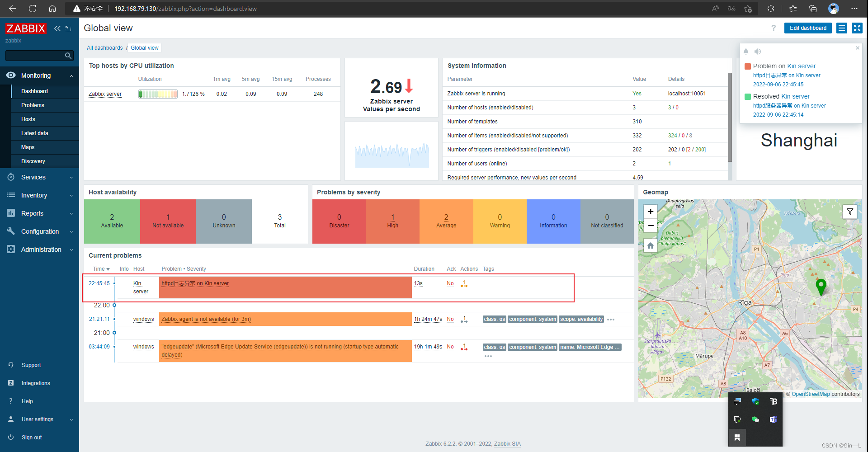The height and width of the screenshot is (452, 868).
Task: Select the High severity tile
Action: (x=392, y=221)
